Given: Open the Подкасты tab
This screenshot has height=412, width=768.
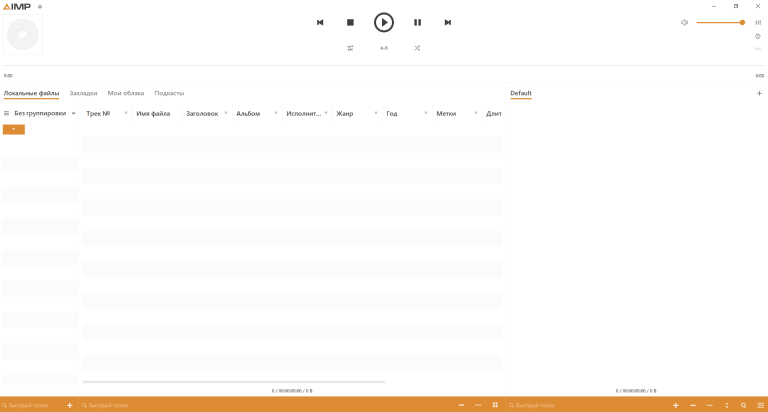Looking at the screenshot, I should click(x=169, y=93).
